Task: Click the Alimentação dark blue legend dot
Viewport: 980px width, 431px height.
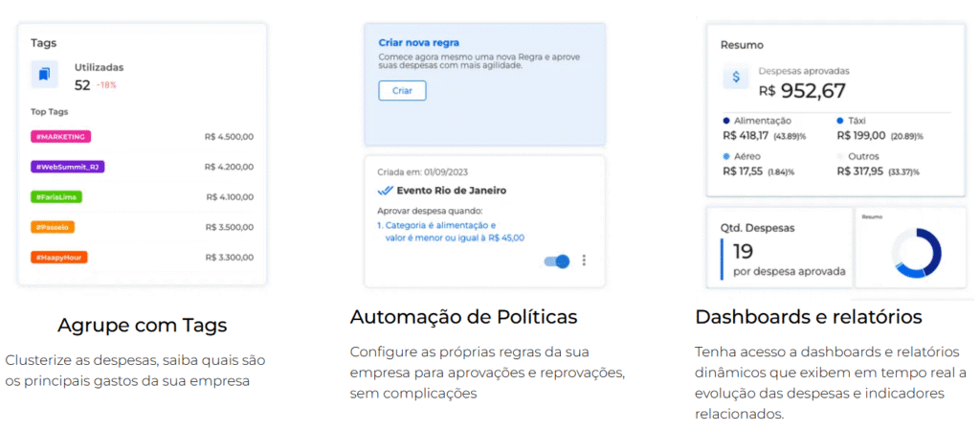Action: point(727,121)
